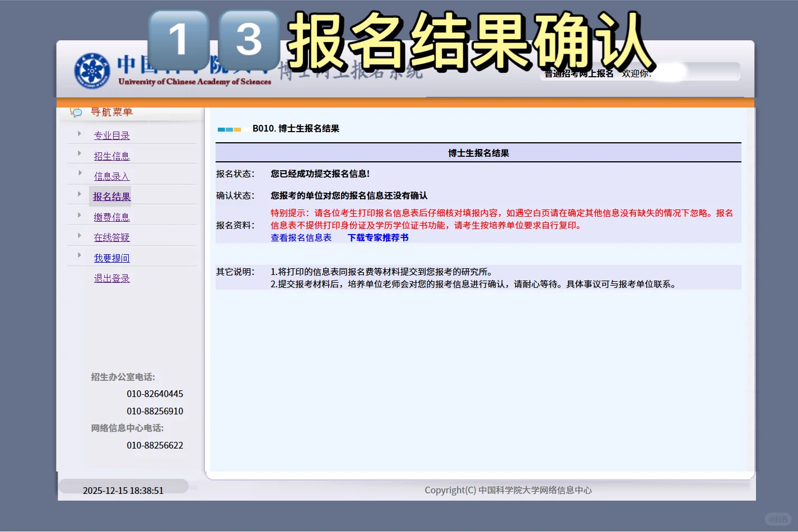
Task: Click the arrow icon next to 招生信息
Action: tap(80, 153)
